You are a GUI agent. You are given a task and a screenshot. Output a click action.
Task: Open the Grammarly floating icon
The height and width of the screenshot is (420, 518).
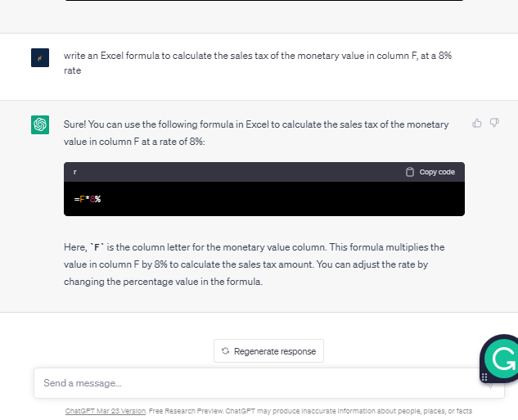[502, 359]
